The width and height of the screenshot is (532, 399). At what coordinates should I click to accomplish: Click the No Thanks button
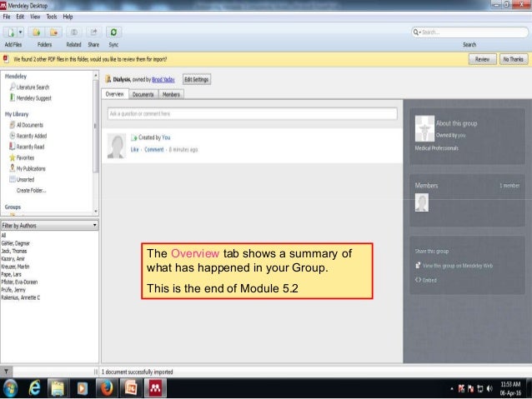(514, 59)
